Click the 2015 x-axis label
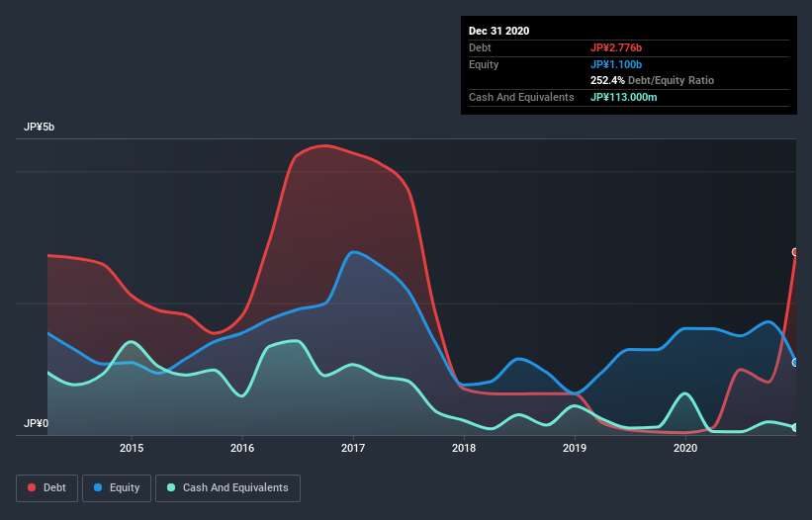This screenshot has height=520, width=812. tap(132, 448)
